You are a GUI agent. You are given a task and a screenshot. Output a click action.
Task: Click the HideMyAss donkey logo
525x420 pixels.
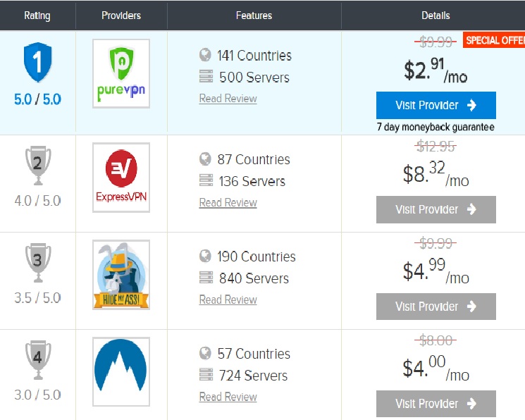tap(121, 275)
